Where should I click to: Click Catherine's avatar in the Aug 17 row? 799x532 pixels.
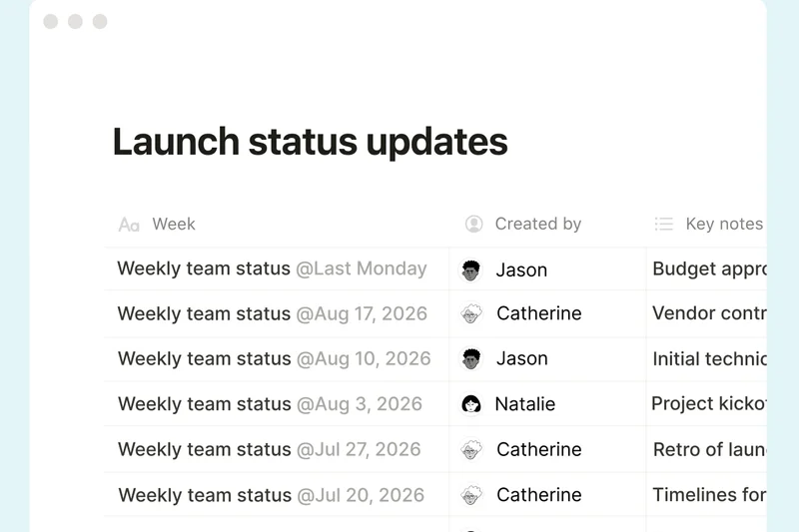click(x=471, y=314)
